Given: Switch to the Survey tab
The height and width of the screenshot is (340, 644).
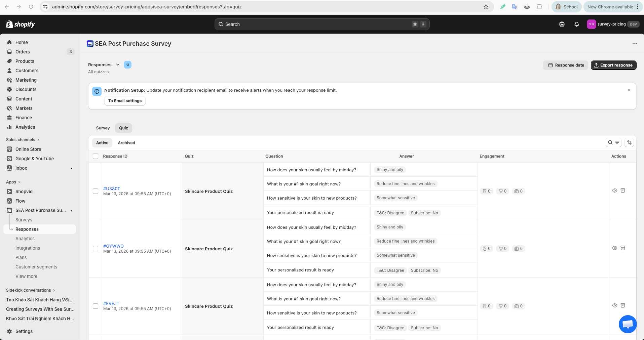Looking at the screenshot, I should [103, 128].
